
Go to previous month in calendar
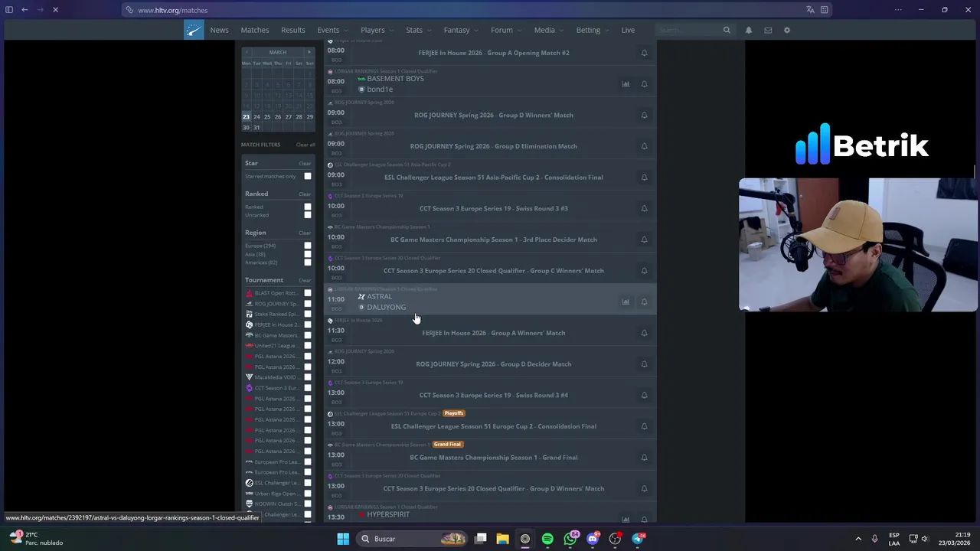[247, 52]
